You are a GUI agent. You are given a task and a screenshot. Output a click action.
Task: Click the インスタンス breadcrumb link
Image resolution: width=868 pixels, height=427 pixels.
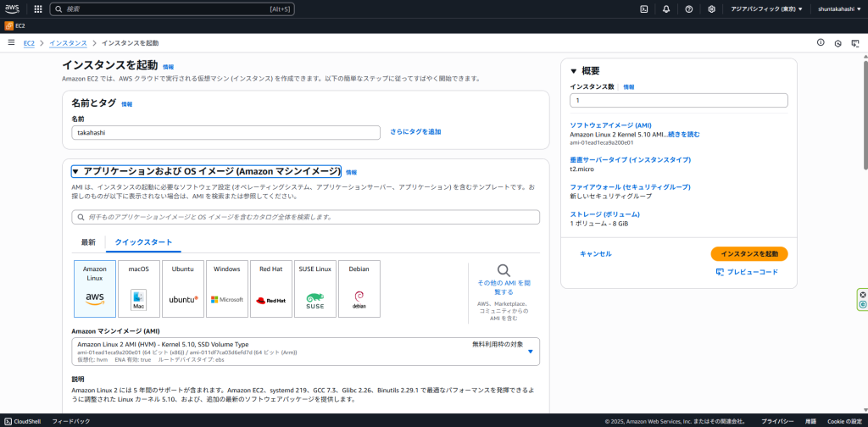click(68, 43)
